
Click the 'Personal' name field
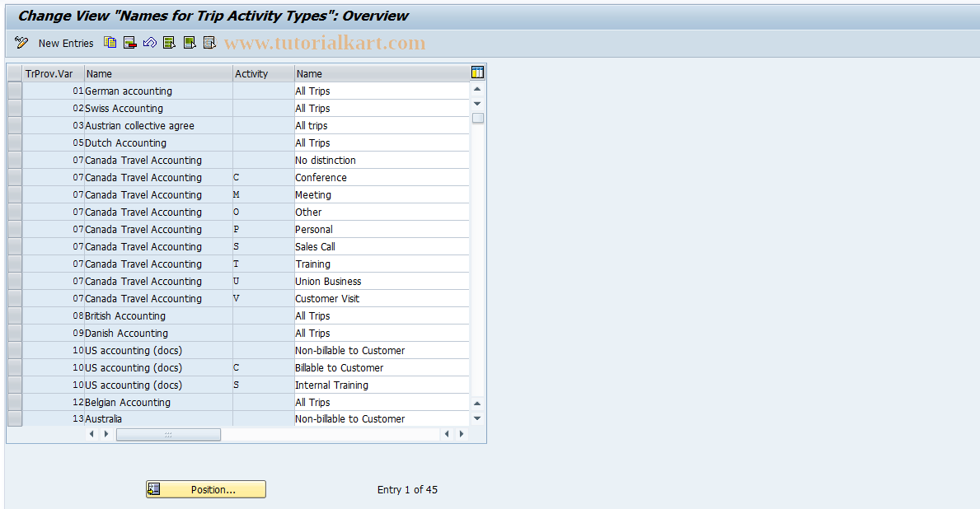click(382, 229)
